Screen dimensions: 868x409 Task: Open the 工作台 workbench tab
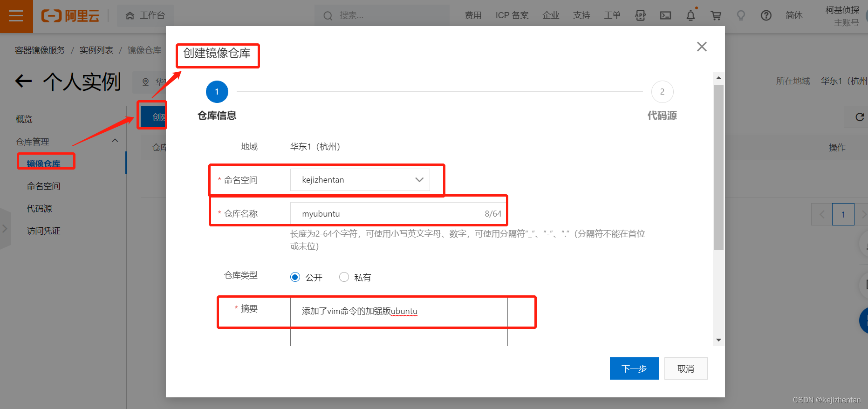145,16
